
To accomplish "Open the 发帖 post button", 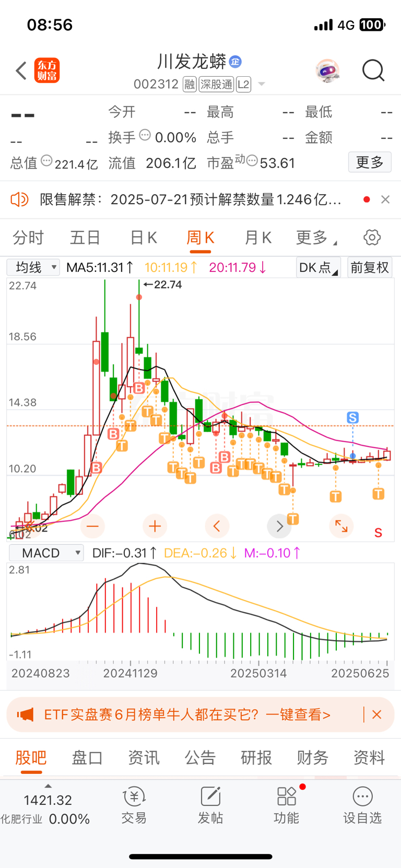I will pyautogui.click(x=210, y=805).
